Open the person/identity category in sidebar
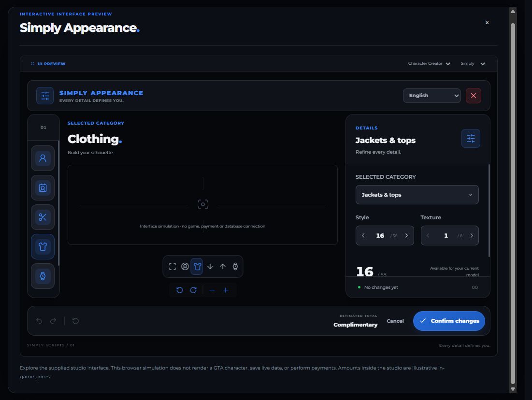 [x=43, y=158]
